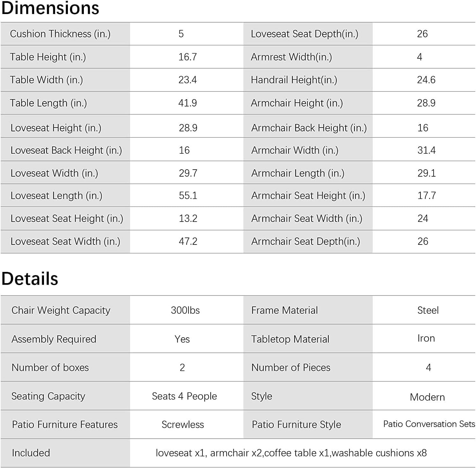476x468 pixels.
Task: Click the Details heading
Action: [x=30, y=278]
